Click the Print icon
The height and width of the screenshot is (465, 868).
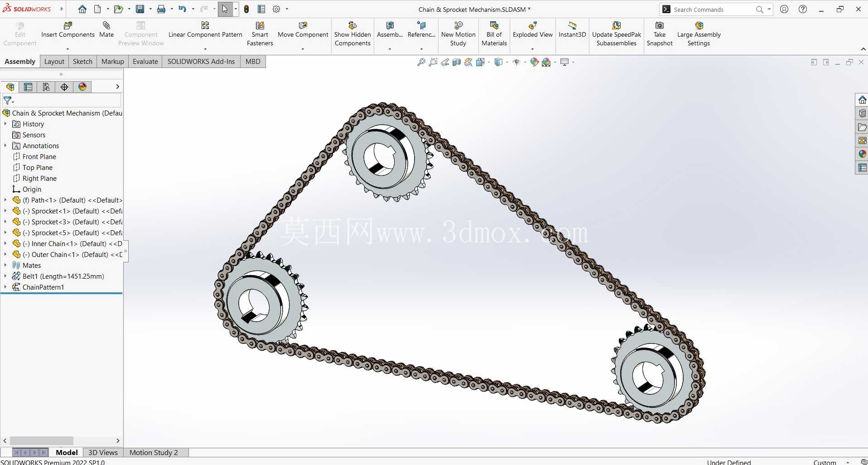coord(161,9)
